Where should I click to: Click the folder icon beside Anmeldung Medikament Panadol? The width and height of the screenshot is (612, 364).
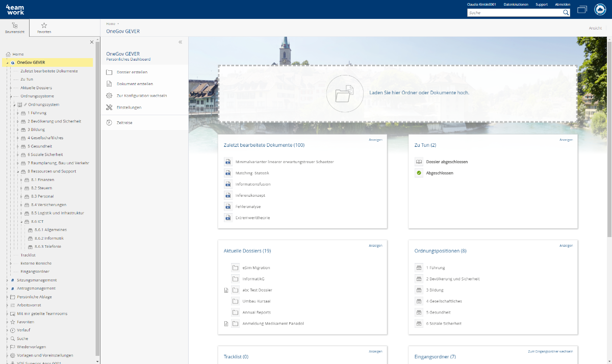pyautogui.click(x=235, y=324)
